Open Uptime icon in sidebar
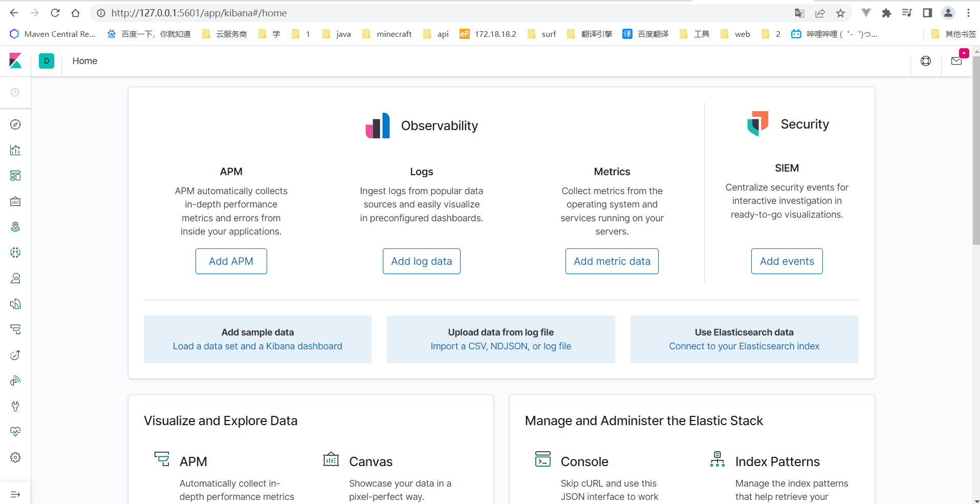 (x=15, y=355)
